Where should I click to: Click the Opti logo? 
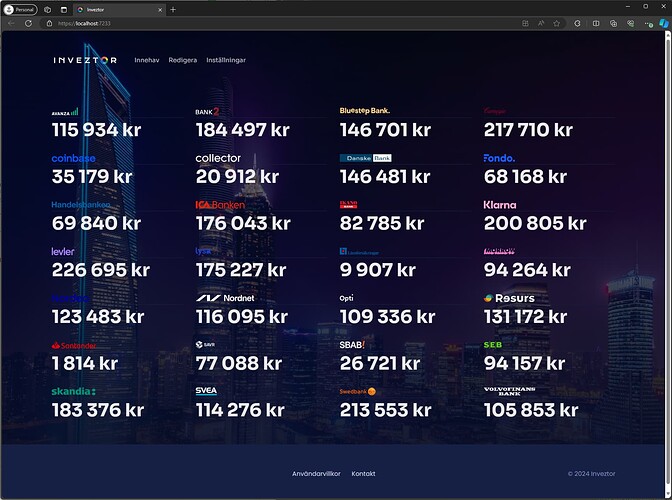346,298
